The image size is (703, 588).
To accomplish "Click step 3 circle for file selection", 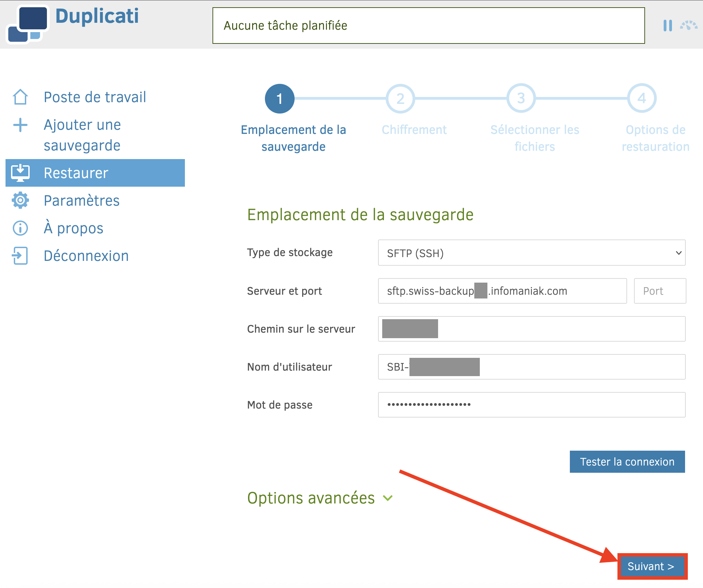I will [521, 99].
